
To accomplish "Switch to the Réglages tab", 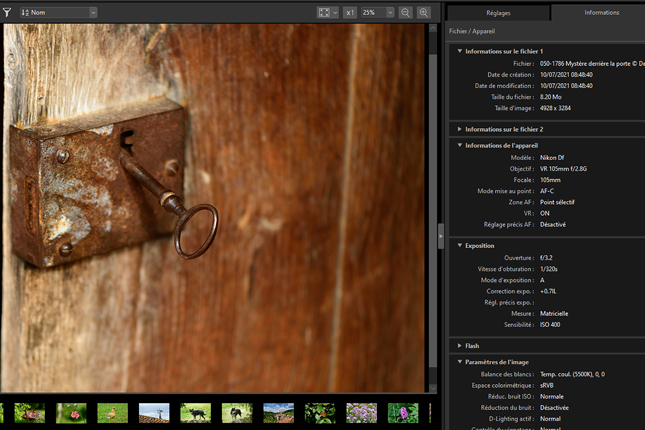I will [497, 13].
